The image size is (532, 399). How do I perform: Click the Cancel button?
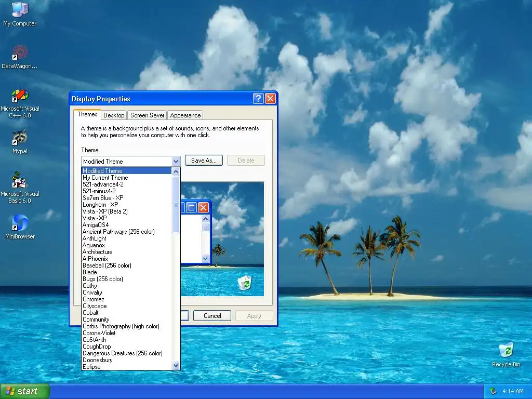[212, 315]
